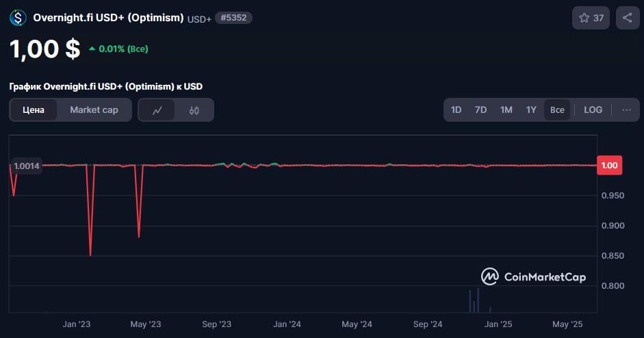
Task: Set chart range to 7D
Action: (480, 109)
